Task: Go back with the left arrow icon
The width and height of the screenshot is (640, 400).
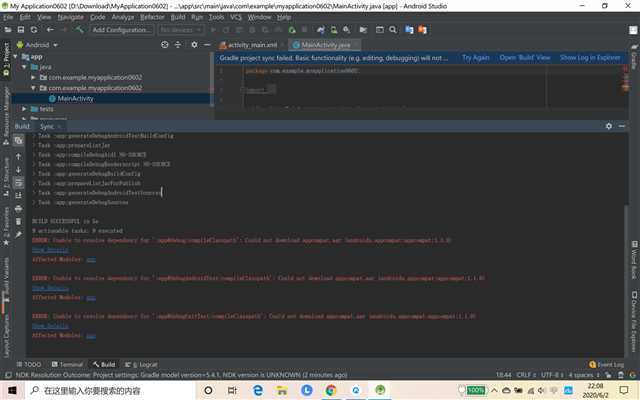Action: [x=50, y=30]
